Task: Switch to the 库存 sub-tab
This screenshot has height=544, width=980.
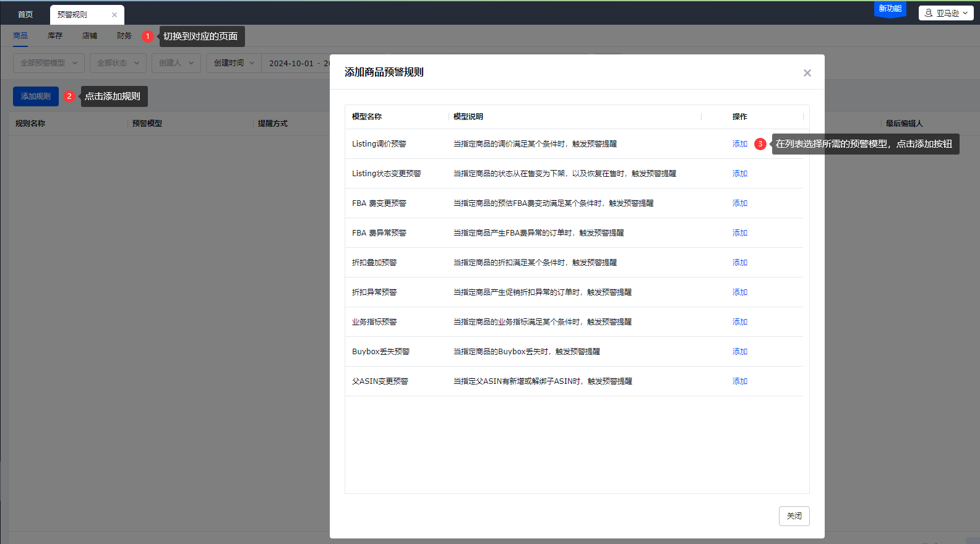Action: (55, 36)
